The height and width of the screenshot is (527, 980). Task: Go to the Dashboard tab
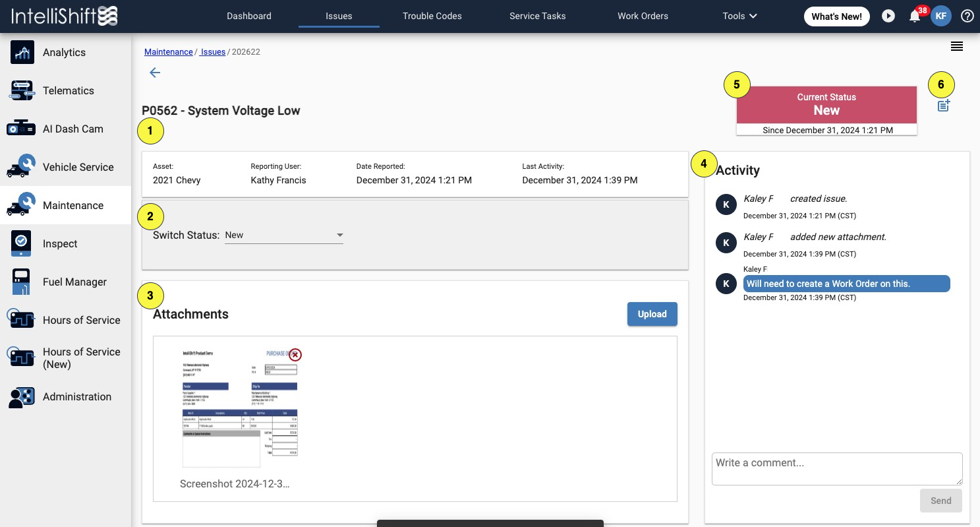249,16
